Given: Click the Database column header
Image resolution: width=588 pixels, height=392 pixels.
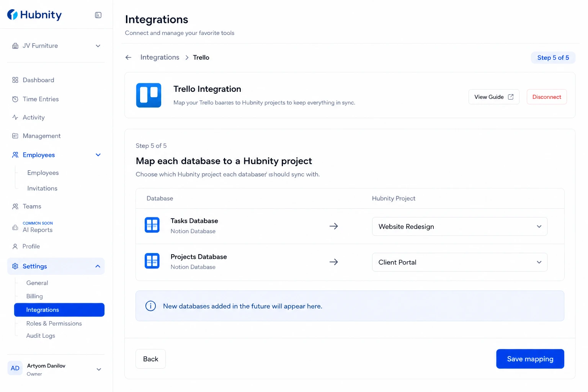Looking at the screenshot, I should pyautogui.click(x=160, y=198).
